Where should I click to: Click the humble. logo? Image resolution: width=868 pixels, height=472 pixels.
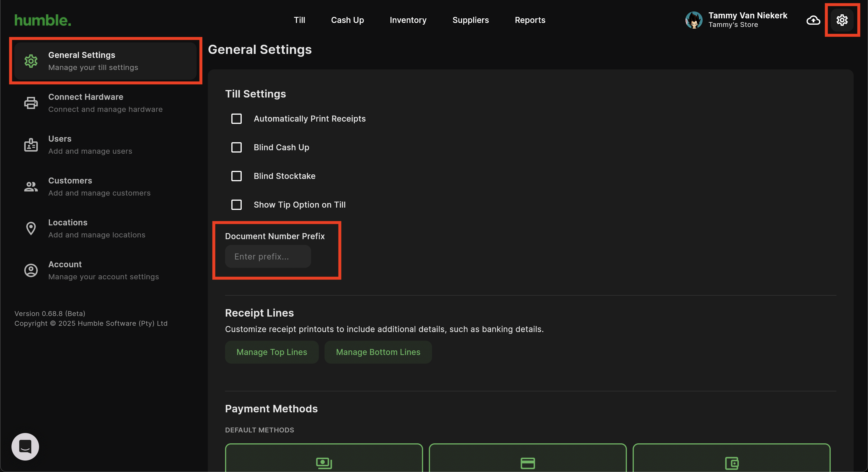click(x=43, y=20)
